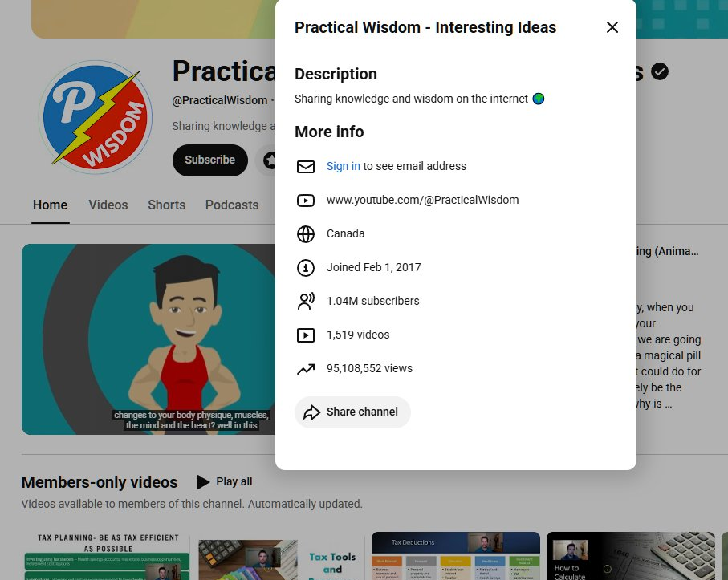The height and width of the screenshot is (580, 728).
Task: Click the Play all triangle icon
Action: [x=203, y=481]
